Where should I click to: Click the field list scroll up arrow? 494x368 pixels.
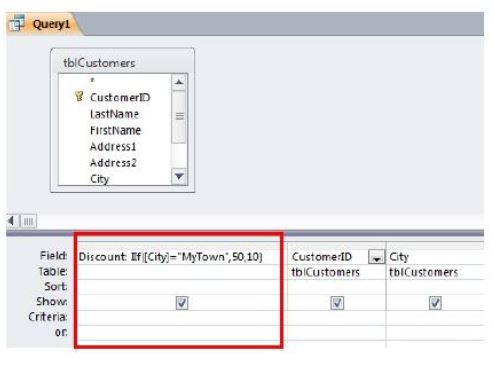coord(179,82)
